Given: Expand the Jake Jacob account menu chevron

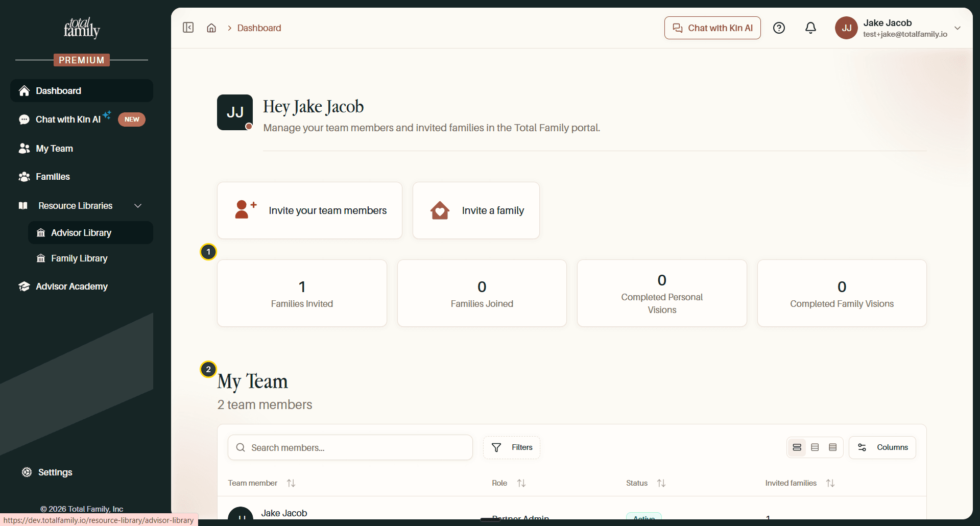Looking at the screenshot, I should point(958,28).
